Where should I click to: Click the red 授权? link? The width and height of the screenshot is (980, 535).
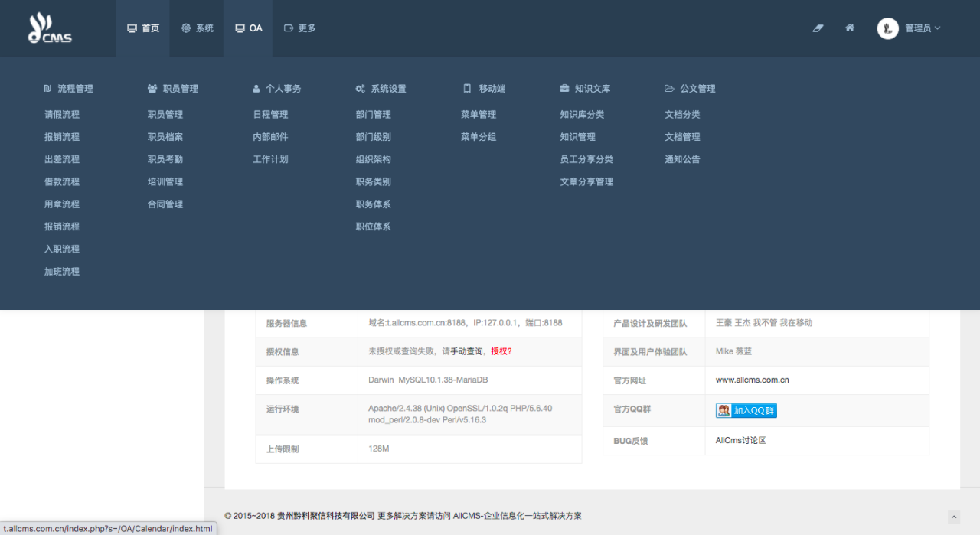pyautogui.click(x=501, y=351)
